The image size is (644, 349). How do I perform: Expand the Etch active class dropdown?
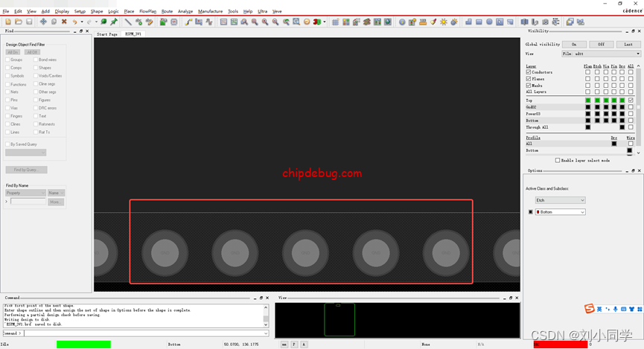point(560,200)
